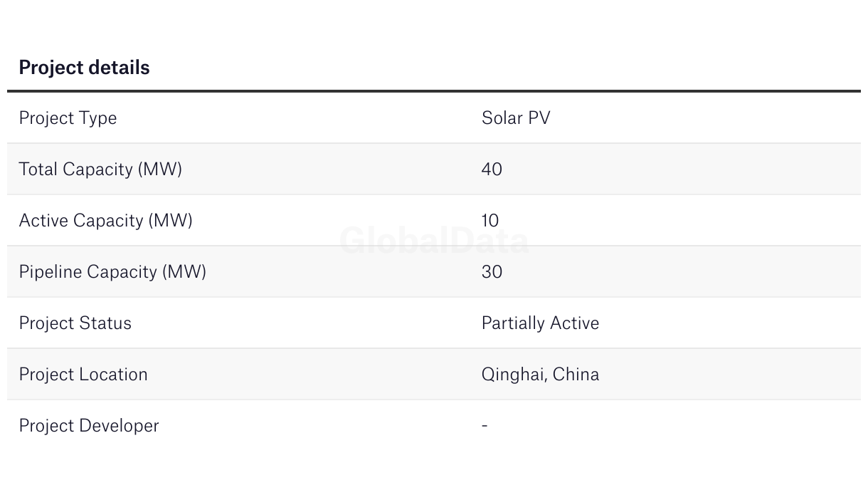The image size is (868, 480).
Task: Click the word Active in Project Status value
Action: tap(574, 323)
